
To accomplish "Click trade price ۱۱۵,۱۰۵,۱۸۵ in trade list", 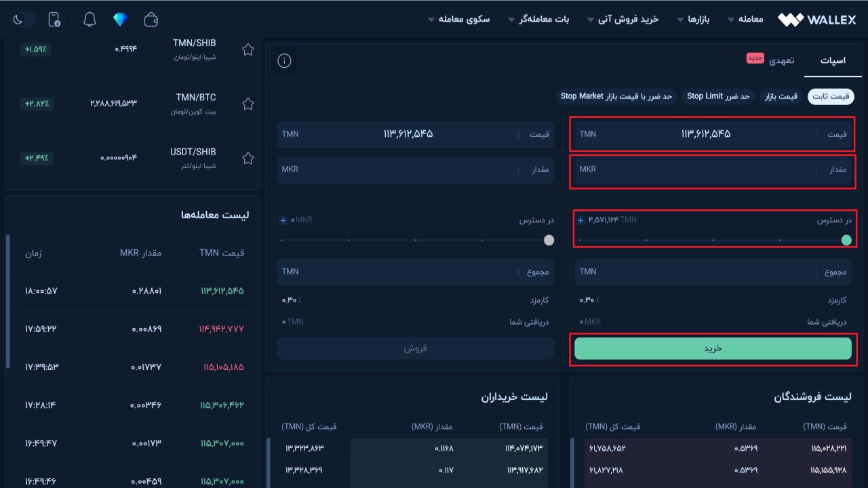I will pyautogui.click(x=223, y=367).
